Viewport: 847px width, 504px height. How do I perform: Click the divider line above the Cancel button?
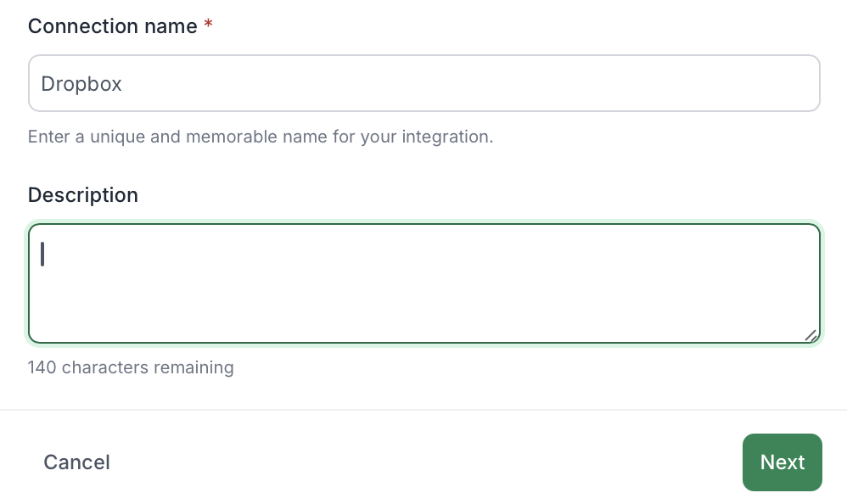(x=423, y=410)
